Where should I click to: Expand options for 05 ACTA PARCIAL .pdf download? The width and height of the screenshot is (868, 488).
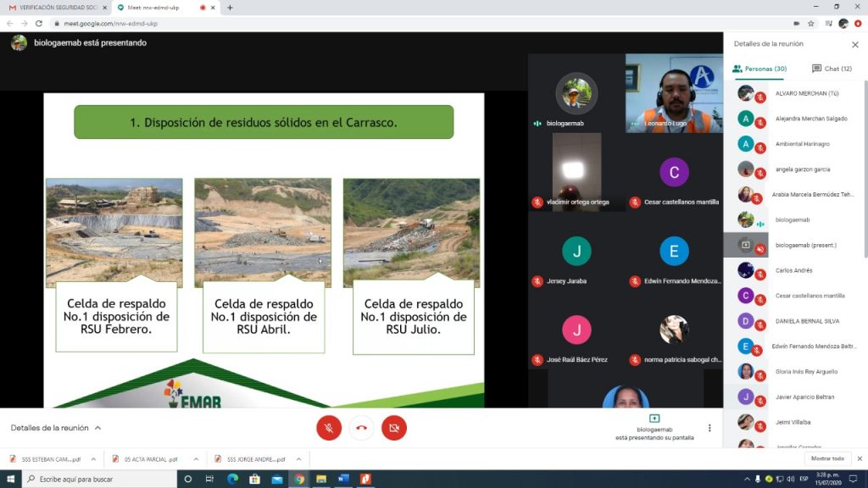(196, 459)
